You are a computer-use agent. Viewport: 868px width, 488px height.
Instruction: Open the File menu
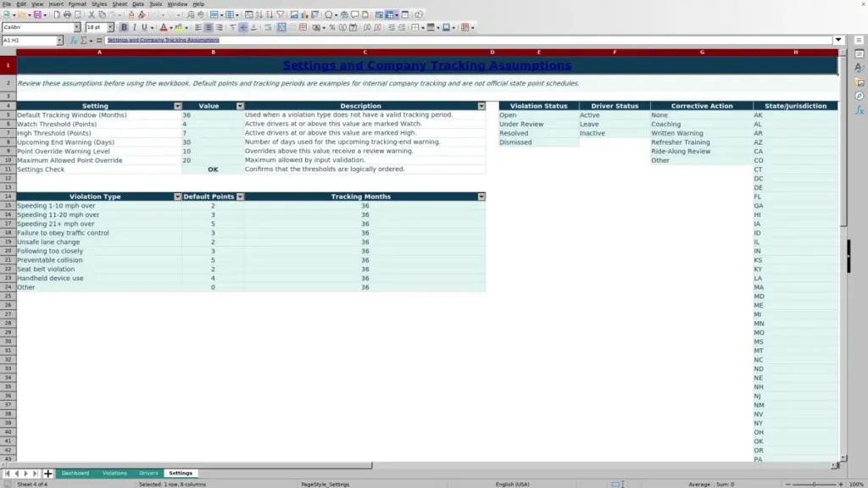tap(7, 4)
